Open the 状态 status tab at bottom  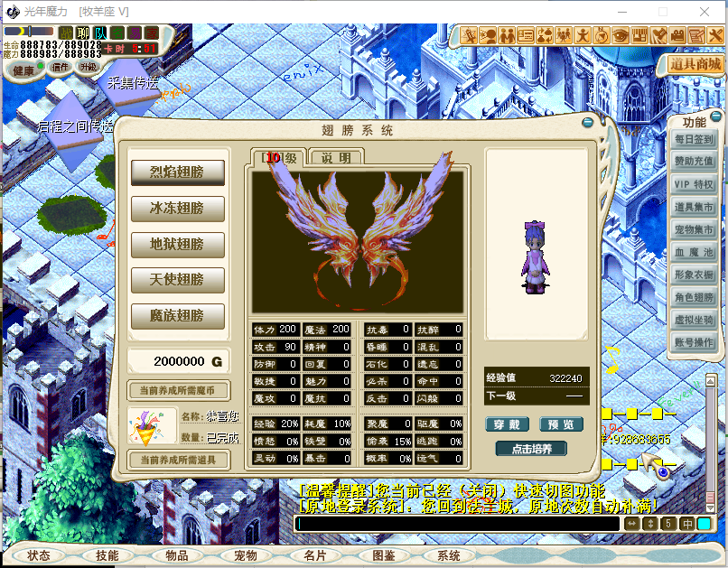[x=39, y=555]
